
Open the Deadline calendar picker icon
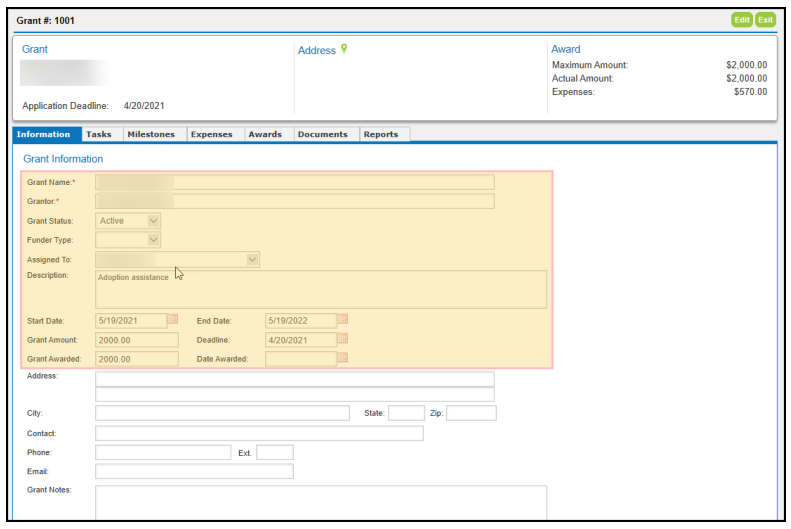pyautogui.click(x=343, y=338)
